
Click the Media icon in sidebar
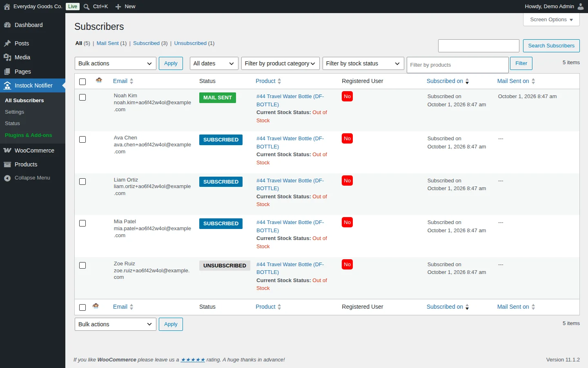coord(7,57)
